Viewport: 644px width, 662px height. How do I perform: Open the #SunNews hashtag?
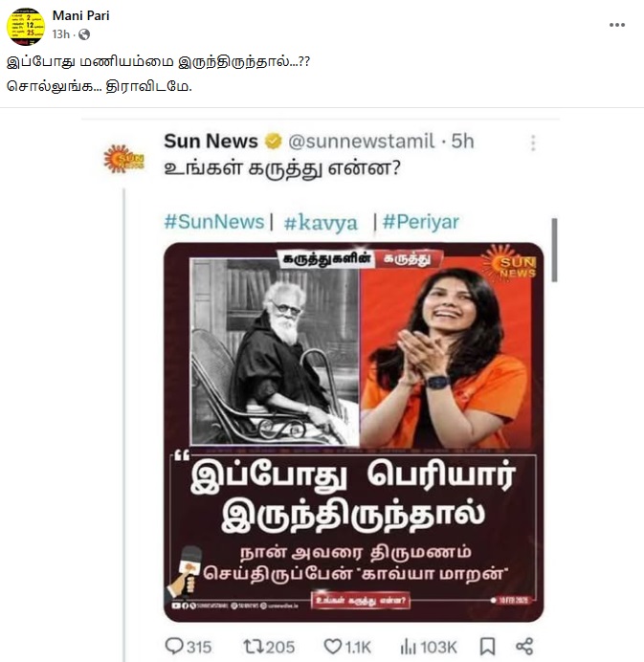coord(214,222)
